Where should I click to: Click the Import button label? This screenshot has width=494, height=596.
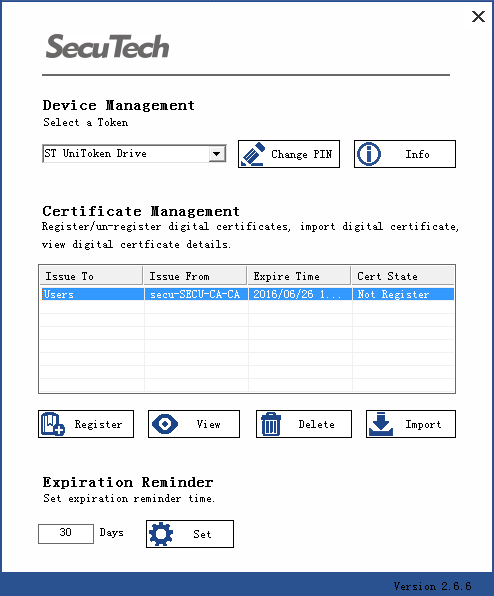tap(423, 424)
